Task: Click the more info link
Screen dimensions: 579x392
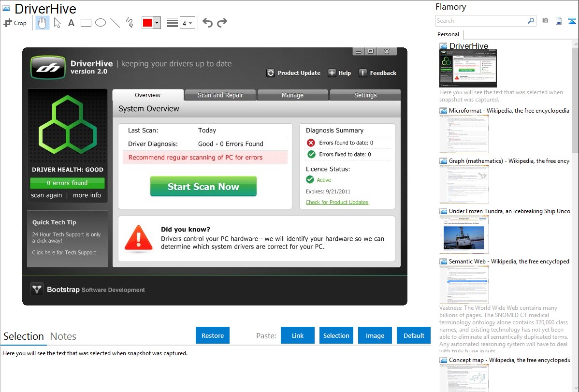Action: pyautogui.click(x=87, y=195)
